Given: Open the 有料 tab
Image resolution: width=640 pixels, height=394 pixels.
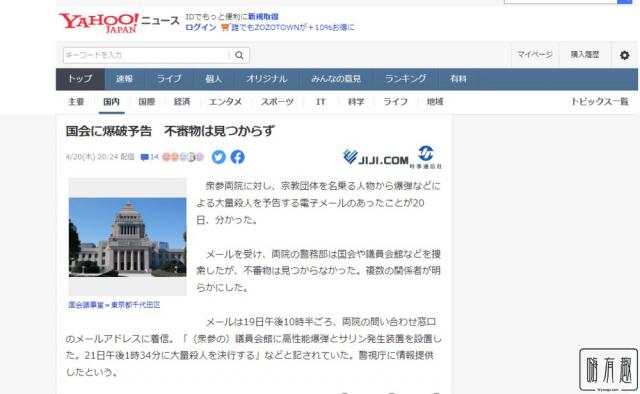Looking at the screenshot, I should click(x=458, y=79).
